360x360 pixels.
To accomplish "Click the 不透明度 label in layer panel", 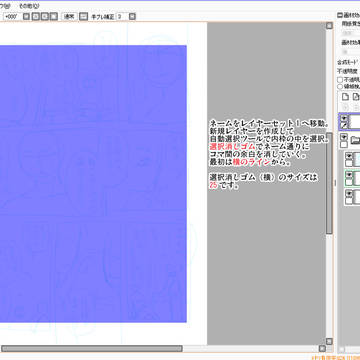I will tap(347, 71).
